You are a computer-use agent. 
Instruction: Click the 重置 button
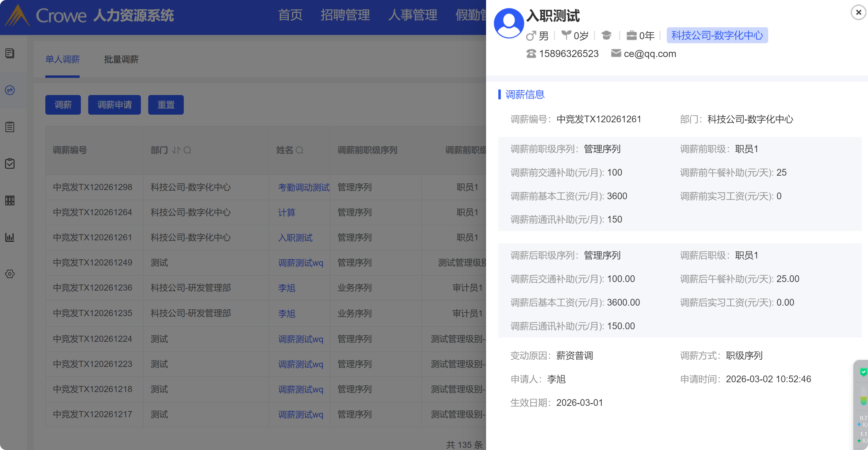pos(166,105)
